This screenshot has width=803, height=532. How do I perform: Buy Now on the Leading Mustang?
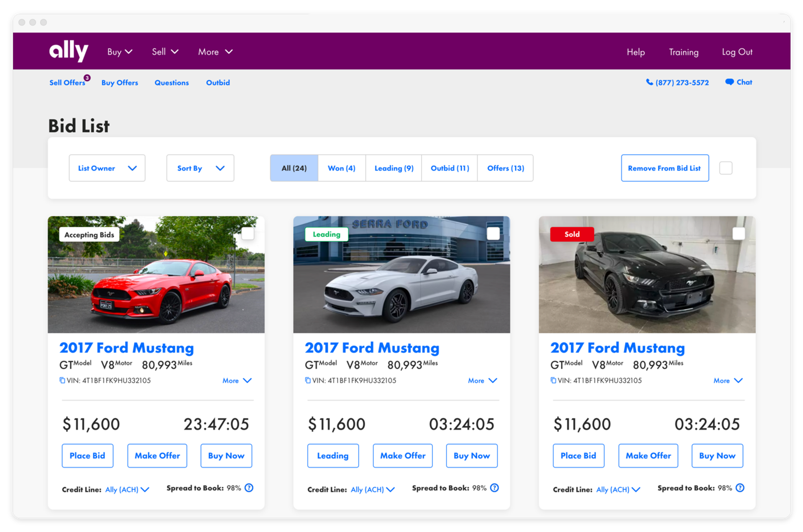[x=472, y=456]
